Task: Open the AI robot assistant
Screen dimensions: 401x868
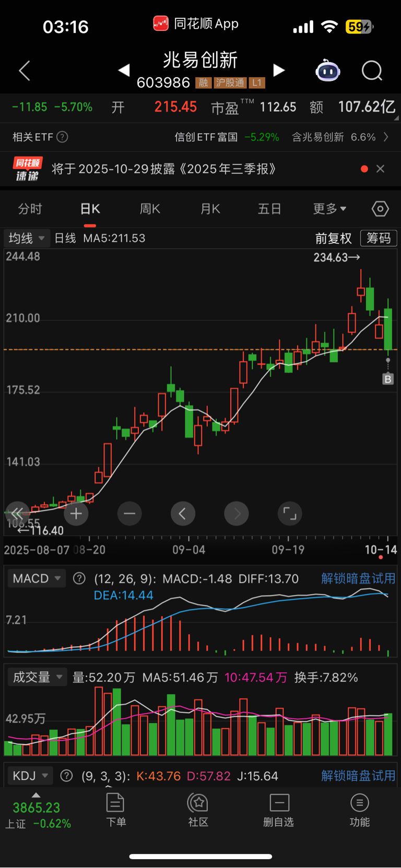Action: click(328, 70)
